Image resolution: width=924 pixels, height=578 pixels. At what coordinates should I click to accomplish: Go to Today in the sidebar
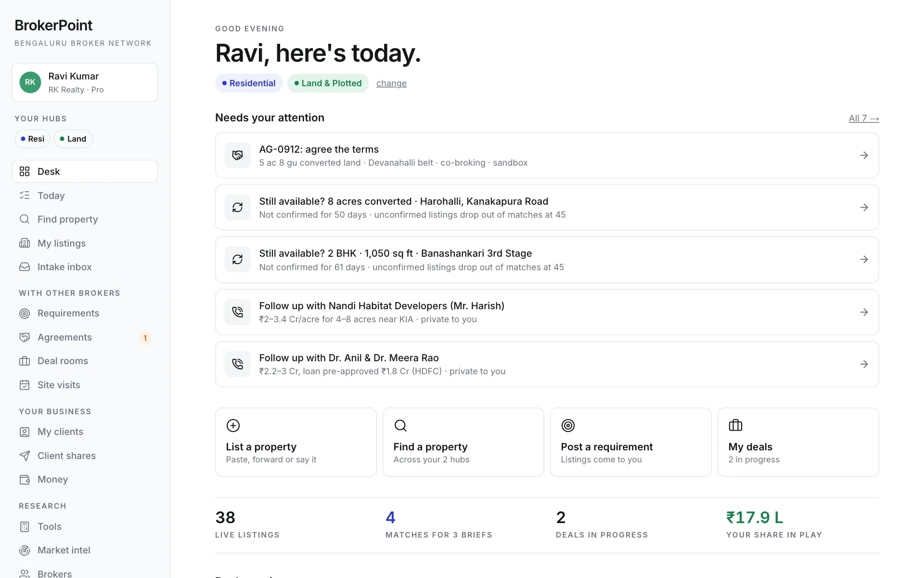point(85,196)
